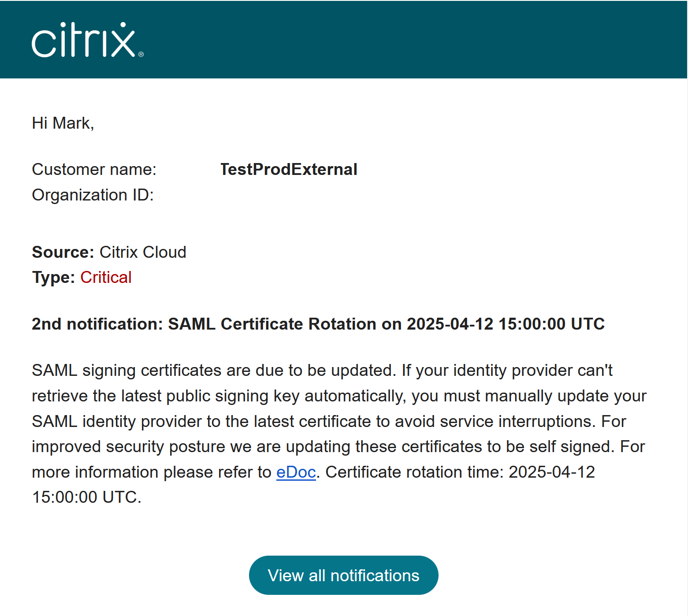Viewport: 688px width, 616px height.
Task: Click the final "15:00:00 UTC." line of the paragraph
Action: (x=87, y=497)
